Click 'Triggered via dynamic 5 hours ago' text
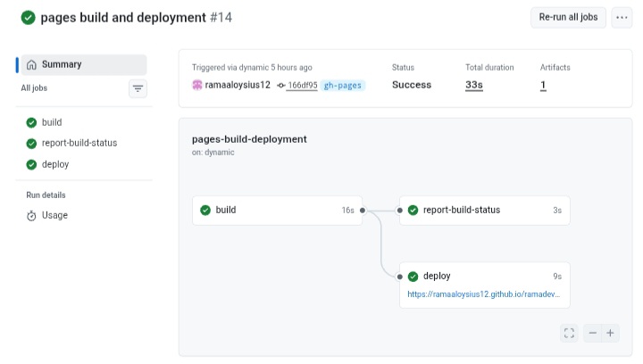The image size is (643, 364). [252, 68]
